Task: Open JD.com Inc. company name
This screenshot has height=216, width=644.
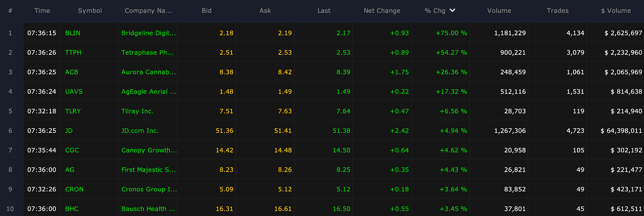Action: click(140, 131)
